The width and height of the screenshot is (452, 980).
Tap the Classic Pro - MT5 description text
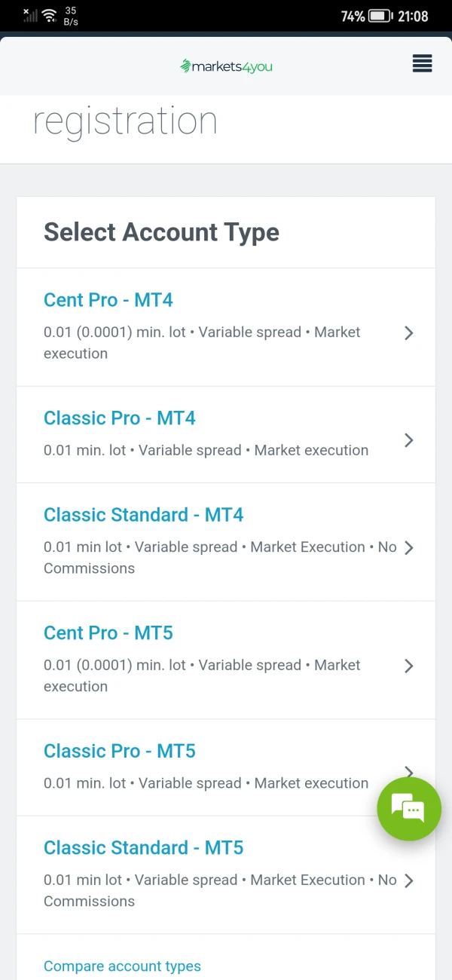206,783
